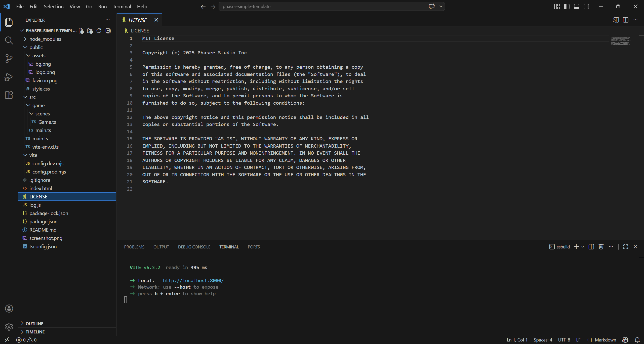This screenshot has height=344, width=644.
Task: Collapse all folders in Explorer
Action: pos(108,31)
